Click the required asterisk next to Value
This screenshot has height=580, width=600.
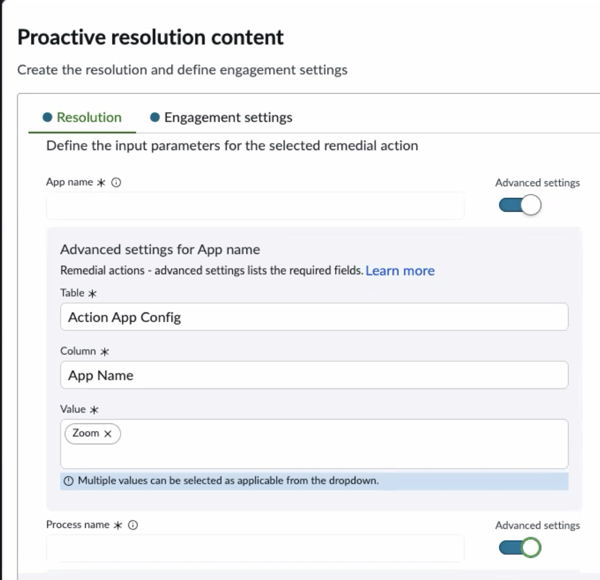[x=94, y=410]
